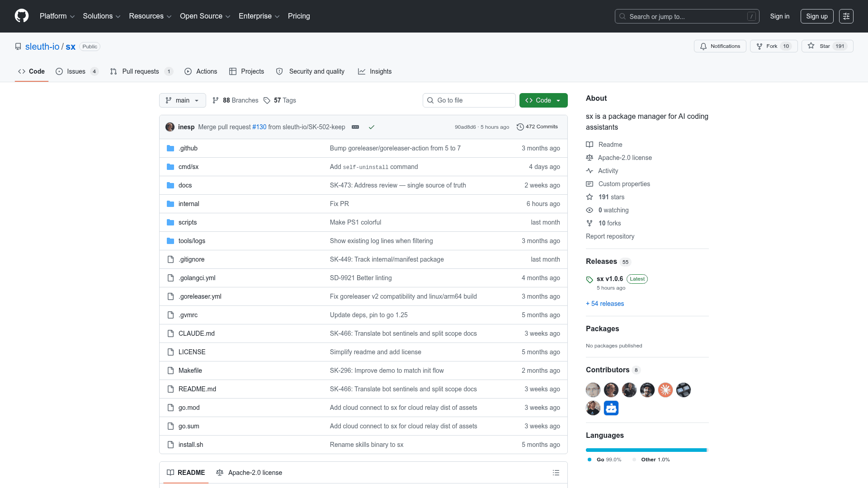Click the install.sh file icon
The image size is (868, 488).
click(x=170, y=445)
